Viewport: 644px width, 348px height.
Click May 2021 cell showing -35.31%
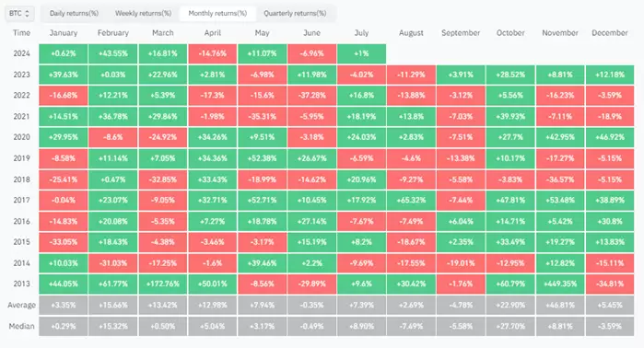[262, 117]
